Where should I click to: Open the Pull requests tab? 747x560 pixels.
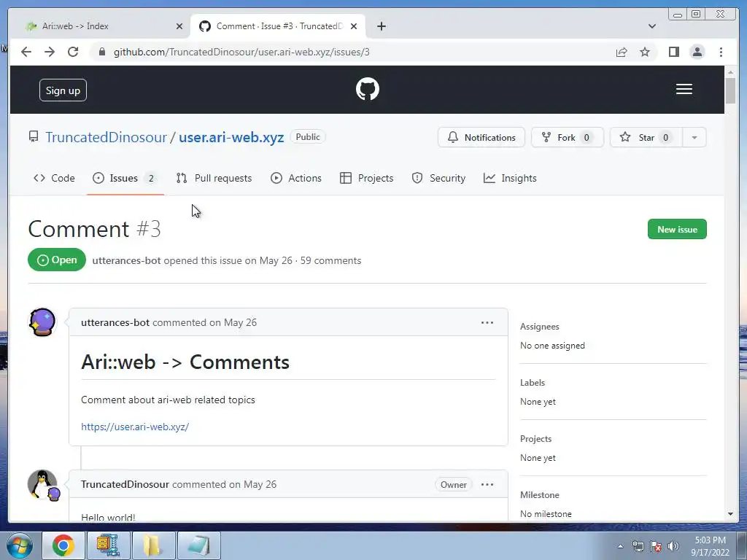click(214, 178)
